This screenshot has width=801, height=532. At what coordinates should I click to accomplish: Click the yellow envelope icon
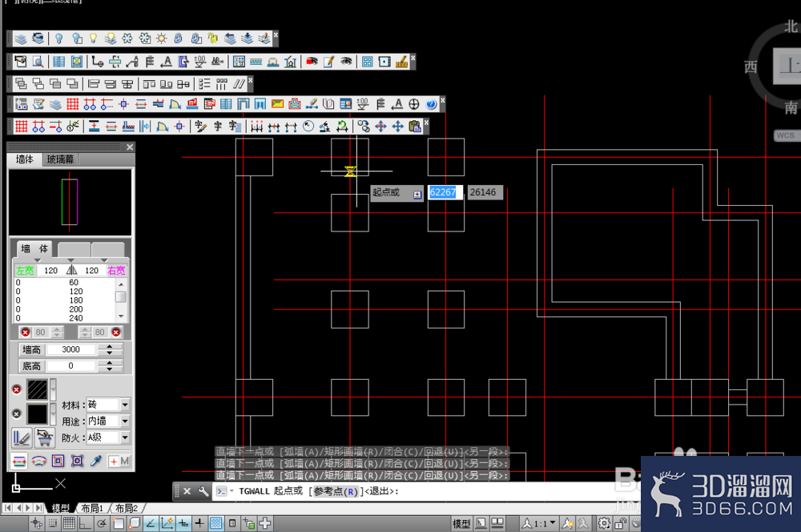(x=277, y=104)
